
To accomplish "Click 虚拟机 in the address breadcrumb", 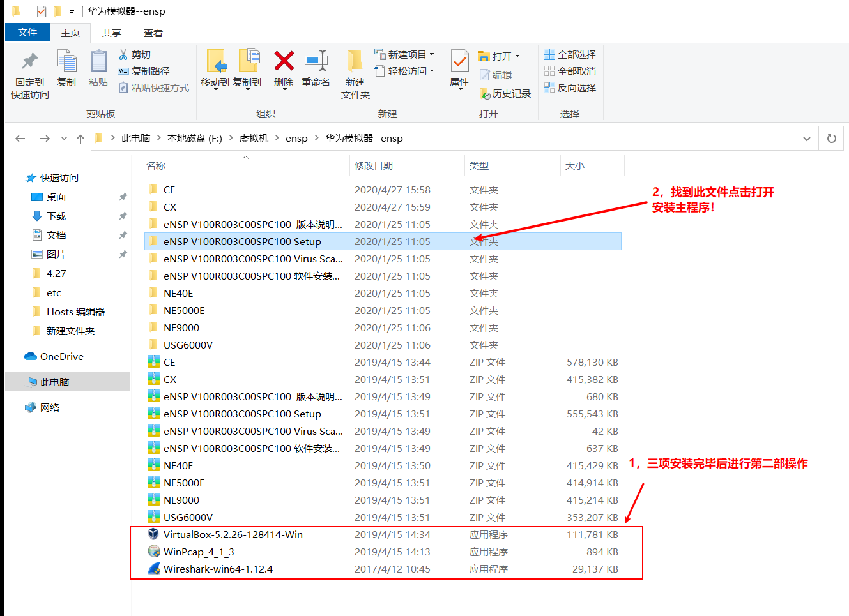I will click(x=254, y=139).
